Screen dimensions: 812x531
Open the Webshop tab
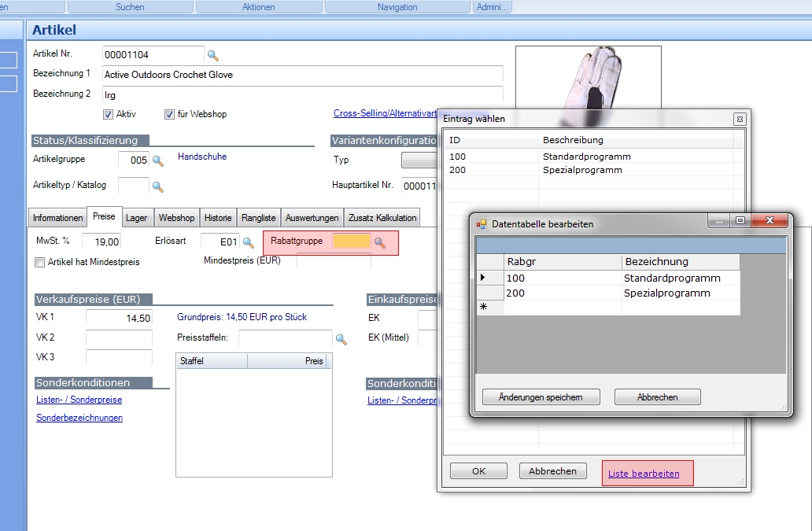click(x=176, y=218)
